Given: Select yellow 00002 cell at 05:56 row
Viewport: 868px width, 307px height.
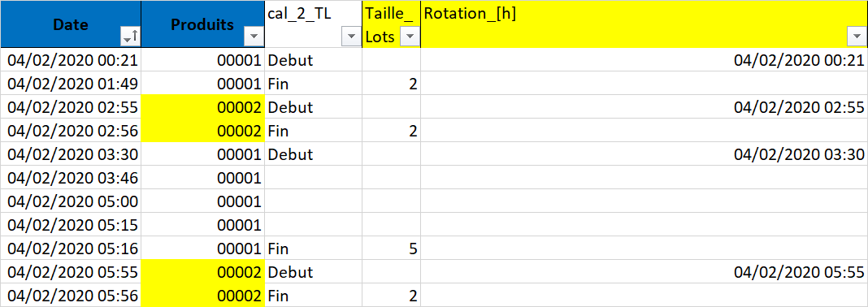Looking at the screenshot, I should pos(203,295).
